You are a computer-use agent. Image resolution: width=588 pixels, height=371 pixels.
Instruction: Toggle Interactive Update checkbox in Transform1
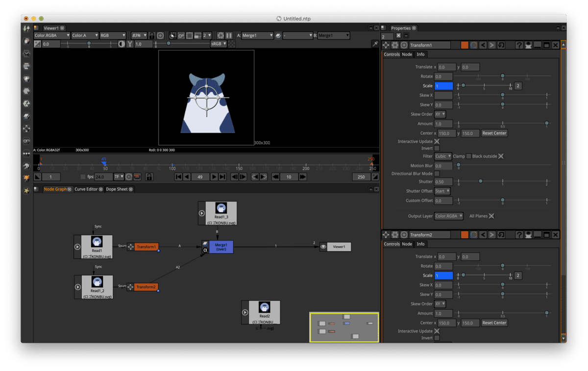[437, 141]
